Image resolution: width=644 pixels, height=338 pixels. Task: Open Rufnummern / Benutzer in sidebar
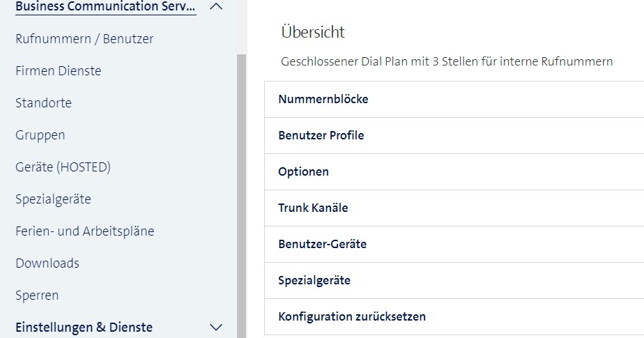(84, 39)
